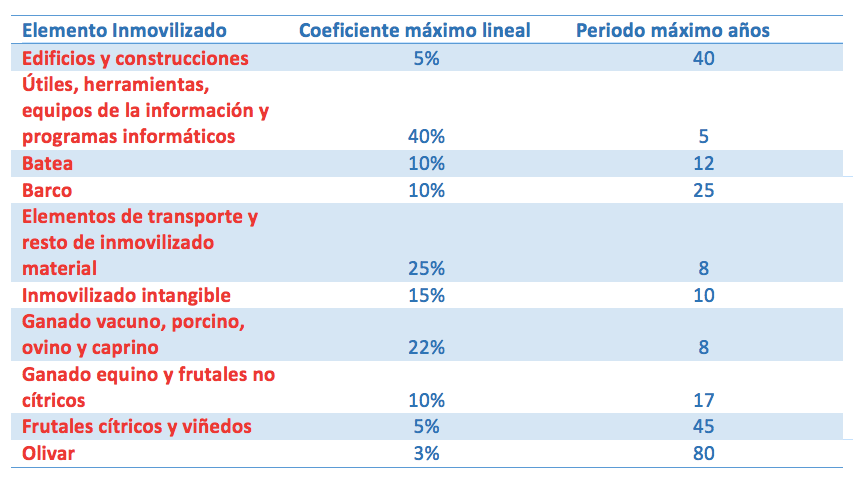Click 'Ganado equino y frutales no cítricos'

(147, 374)
